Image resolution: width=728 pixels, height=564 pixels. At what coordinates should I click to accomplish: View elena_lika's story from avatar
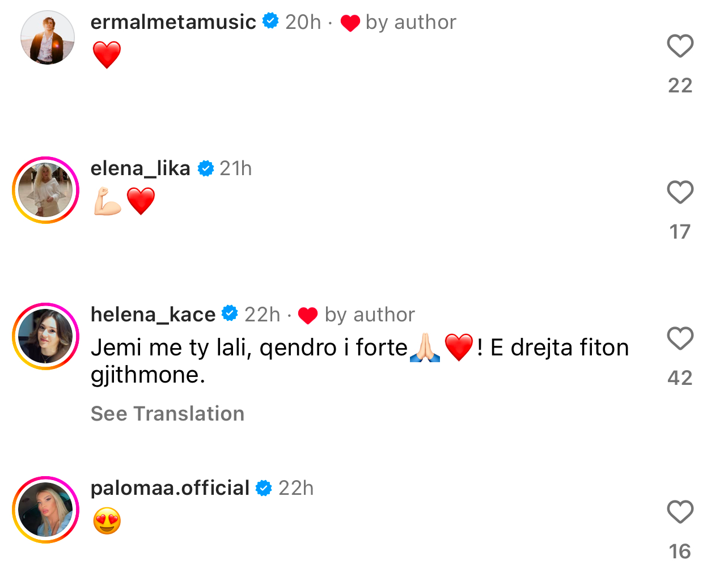(45, 190)
